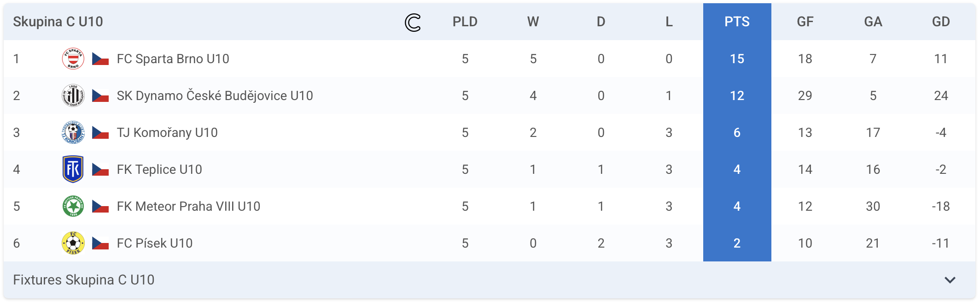Viewport: 980px width, 302px height.
Task: Click the FK Meteor Praha green star logo
Action: pyautogui.click(x=73, y=206)
